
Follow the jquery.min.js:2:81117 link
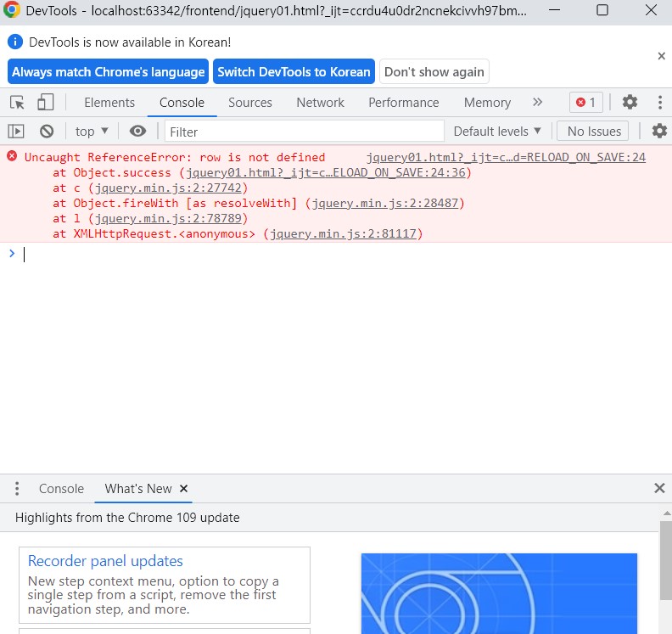coord(343,233)
